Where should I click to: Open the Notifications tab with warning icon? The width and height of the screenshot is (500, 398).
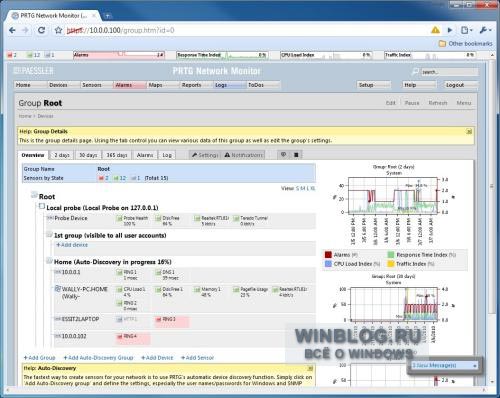pyautogui.click(x=244, y=155)
